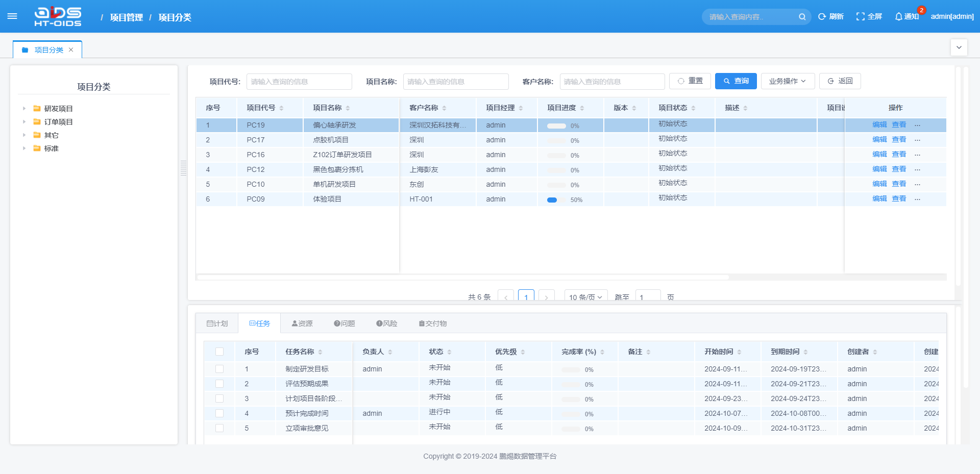
Task: Click the PC19 progress bar at 0%
Action: pyautogui.click(x=556, y=126)
